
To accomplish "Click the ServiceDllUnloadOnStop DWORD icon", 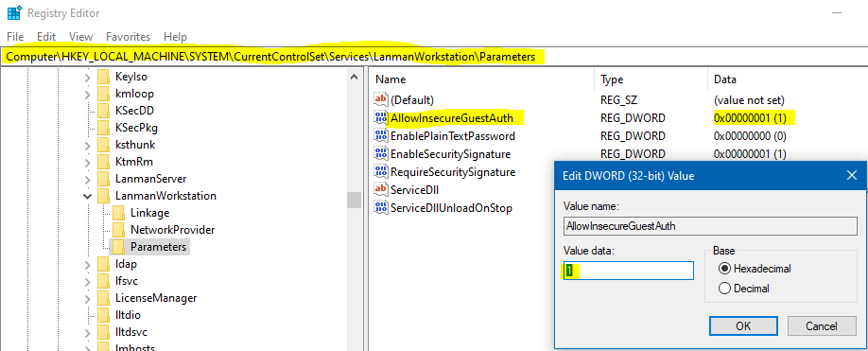I will tap(381, 207).
